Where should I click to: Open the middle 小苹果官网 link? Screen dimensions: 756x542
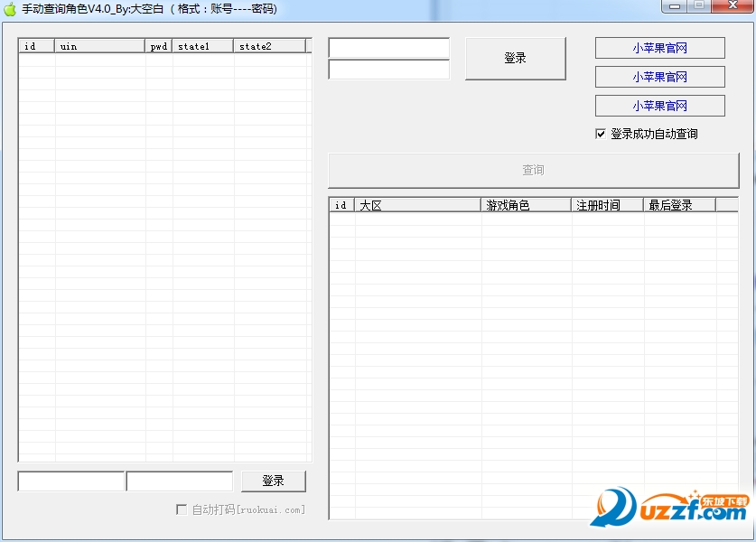[659, 77]
